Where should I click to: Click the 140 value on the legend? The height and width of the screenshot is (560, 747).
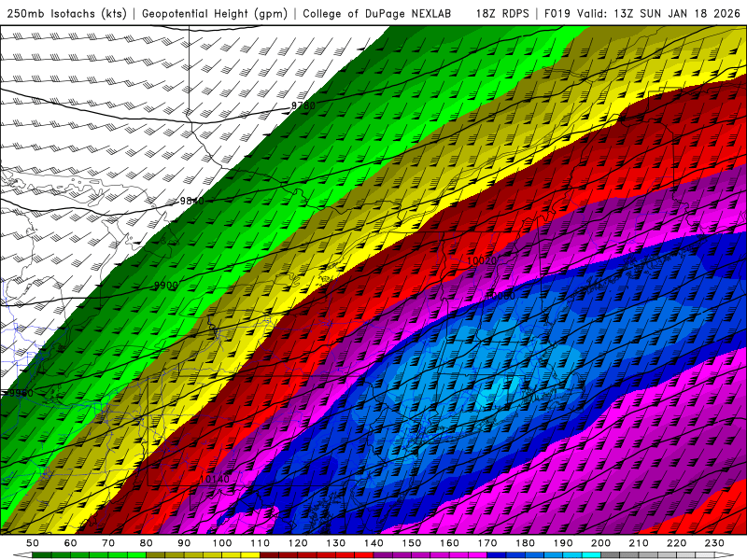[x=374, y=543]
